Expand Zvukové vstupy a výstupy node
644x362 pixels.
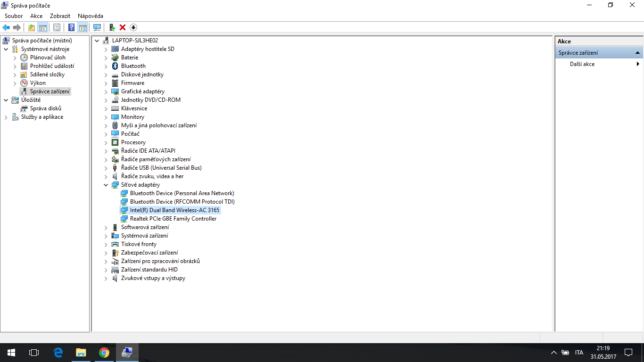[106, 278]
